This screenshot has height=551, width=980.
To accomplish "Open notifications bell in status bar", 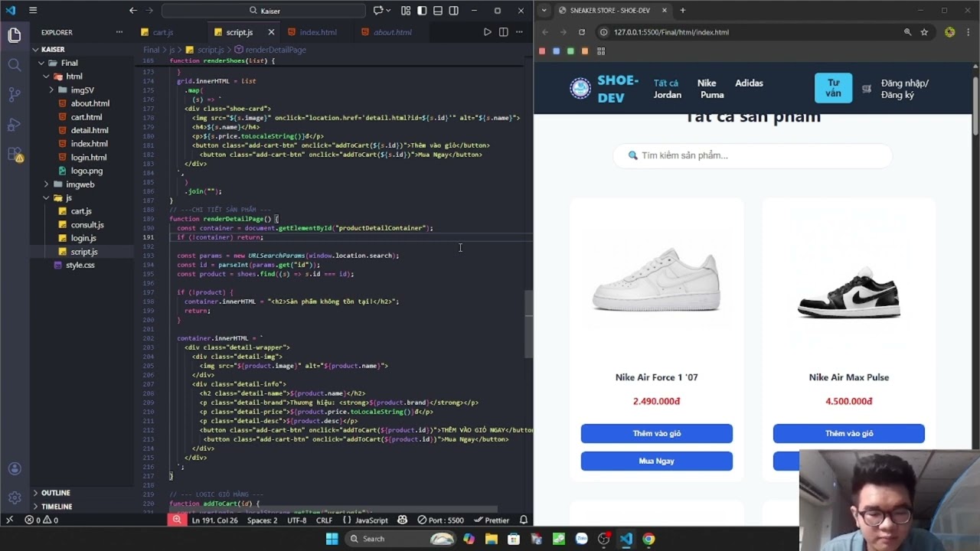I will click(x=524, y=520).
